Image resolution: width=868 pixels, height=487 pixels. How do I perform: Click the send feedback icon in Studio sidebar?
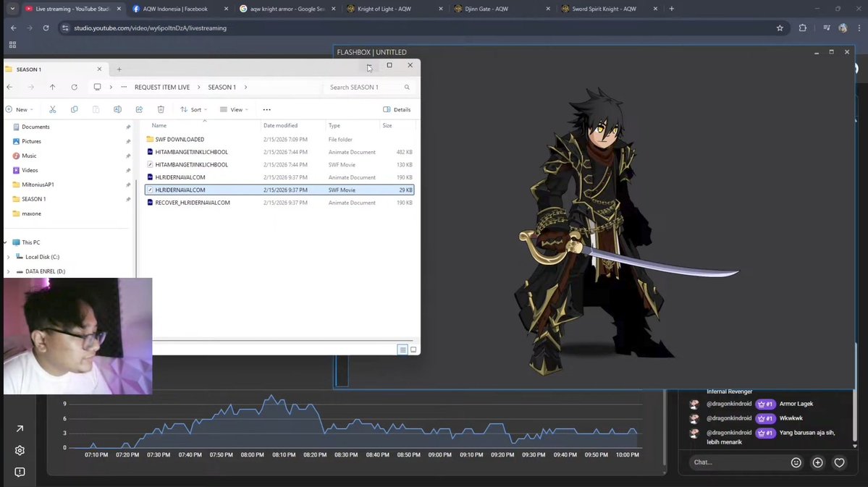(x=20, y=472)
